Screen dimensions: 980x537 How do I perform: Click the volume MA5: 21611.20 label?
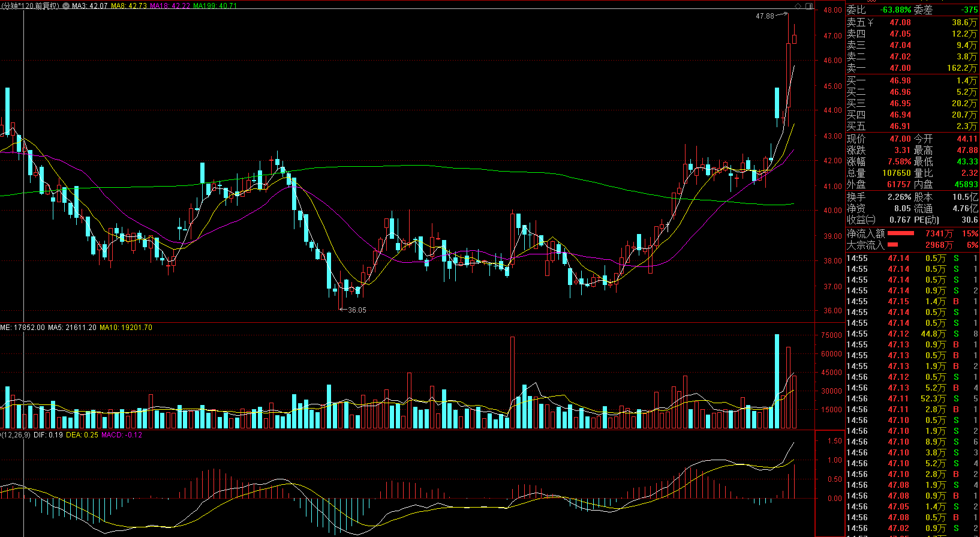(x=72, y=328)
